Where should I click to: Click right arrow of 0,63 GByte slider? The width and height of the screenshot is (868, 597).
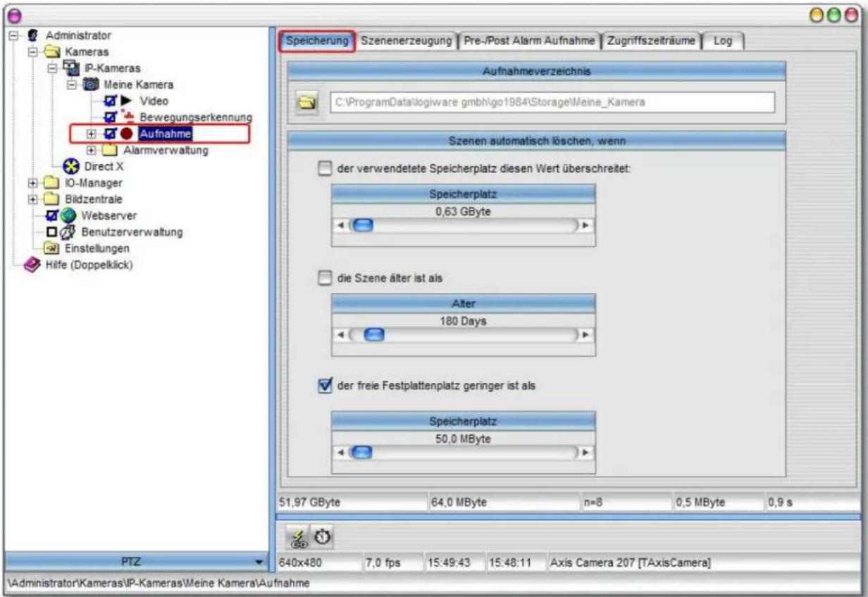click(585, 226)
